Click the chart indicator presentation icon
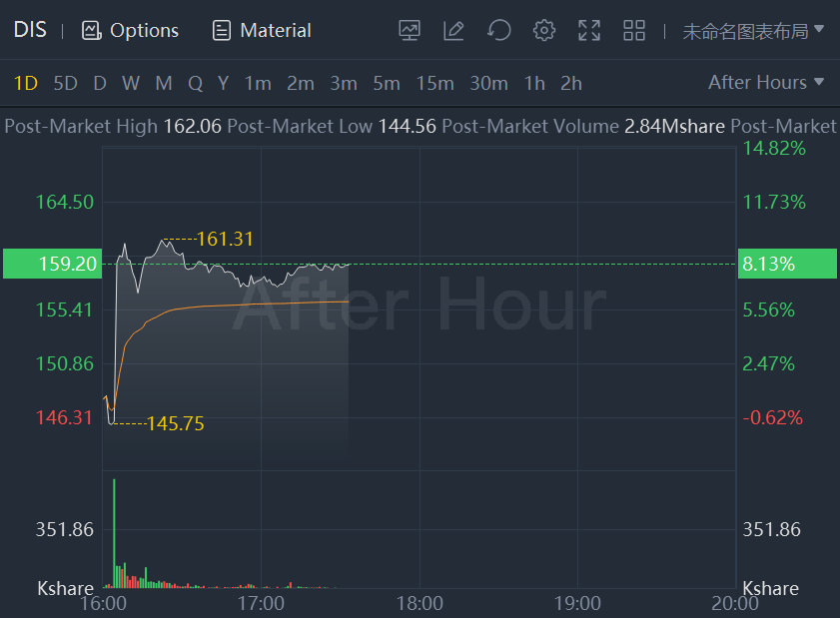The image size is (840, 618). (x=410, y=31)
